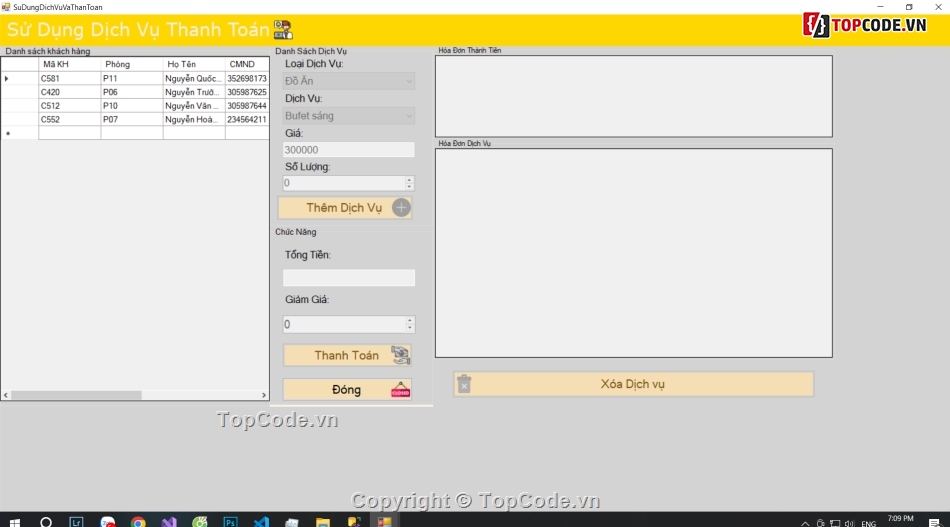Click the Hóa Đơn Thành Tiền list box
950x527 pixels.
tap(634, 96)
